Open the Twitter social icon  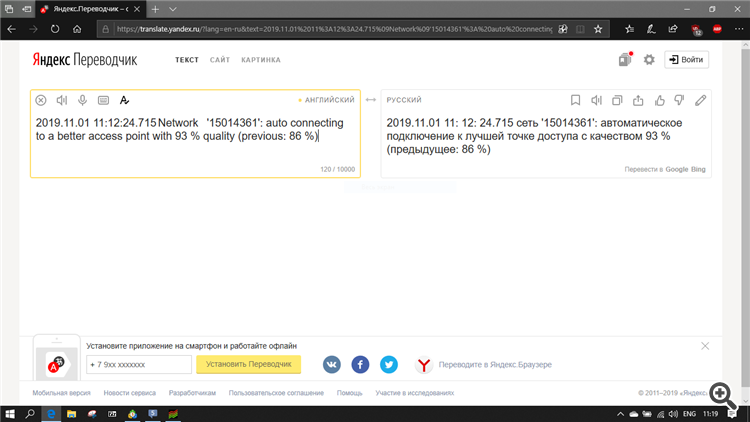point(389,365)
